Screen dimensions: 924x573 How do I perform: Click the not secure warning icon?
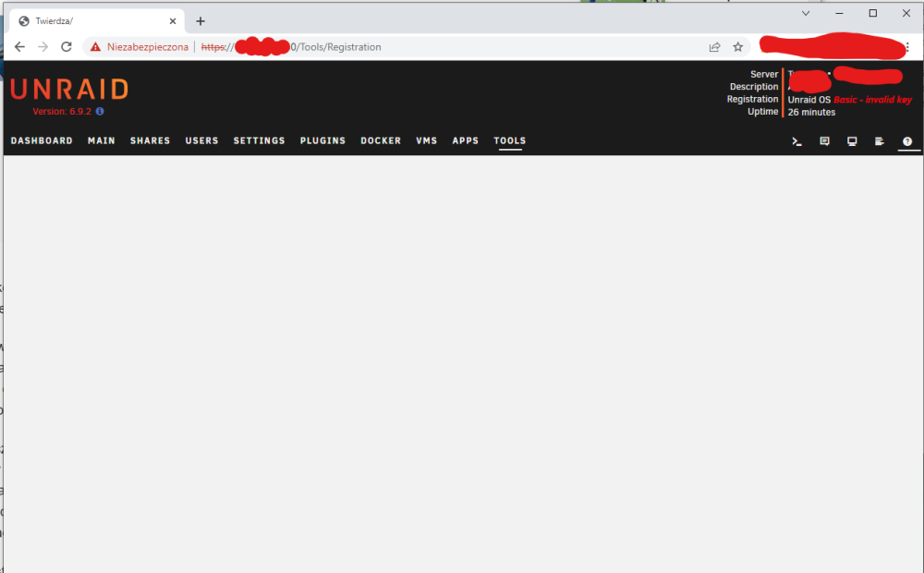95,46
